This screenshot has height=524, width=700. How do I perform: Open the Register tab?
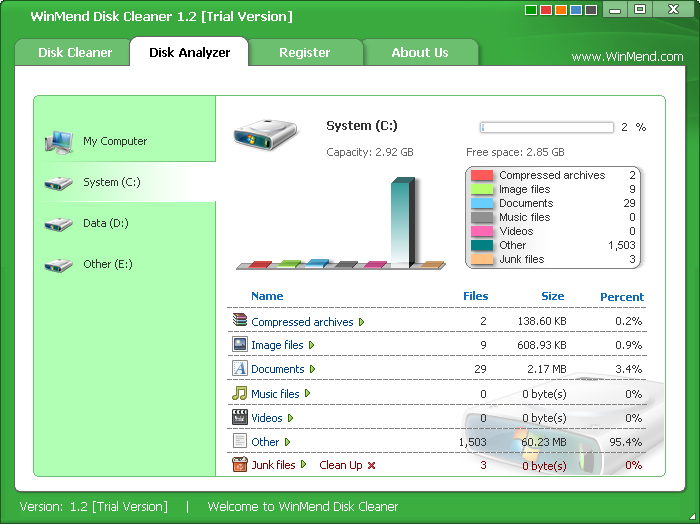[x=304, y=53]
